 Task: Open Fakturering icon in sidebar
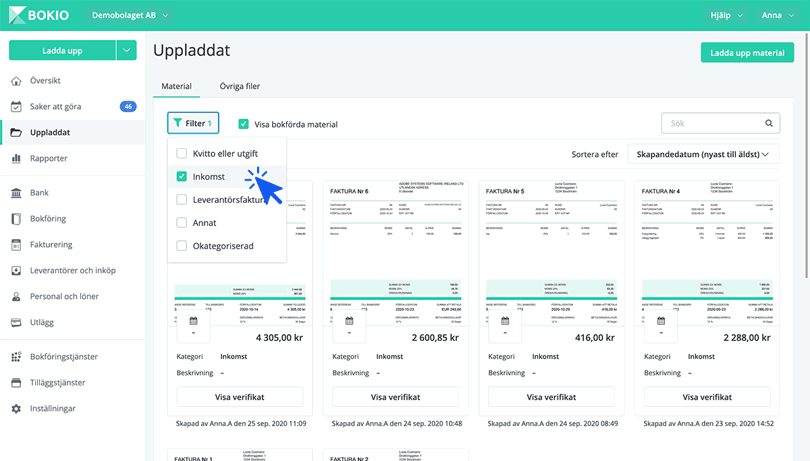point(16,245)
